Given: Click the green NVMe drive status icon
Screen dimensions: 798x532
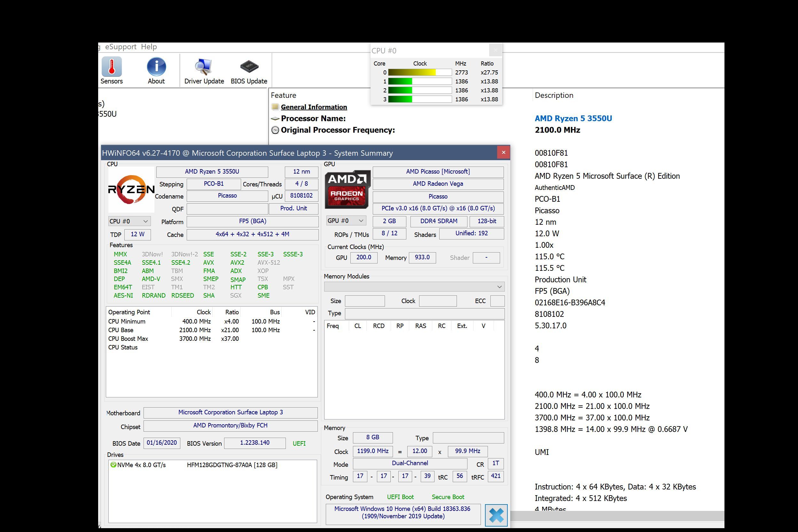Looking at the screenshot, I should [x=113, y=465].
